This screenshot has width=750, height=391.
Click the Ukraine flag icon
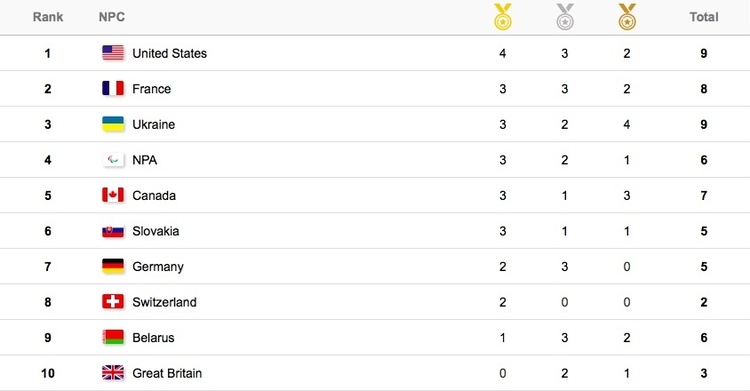coord(113,124)
